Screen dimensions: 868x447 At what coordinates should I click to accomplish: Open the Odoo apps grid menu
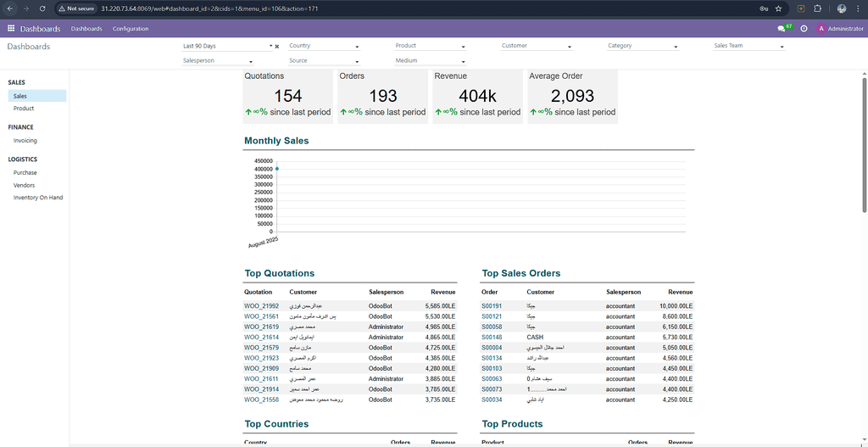pos(11,29)
